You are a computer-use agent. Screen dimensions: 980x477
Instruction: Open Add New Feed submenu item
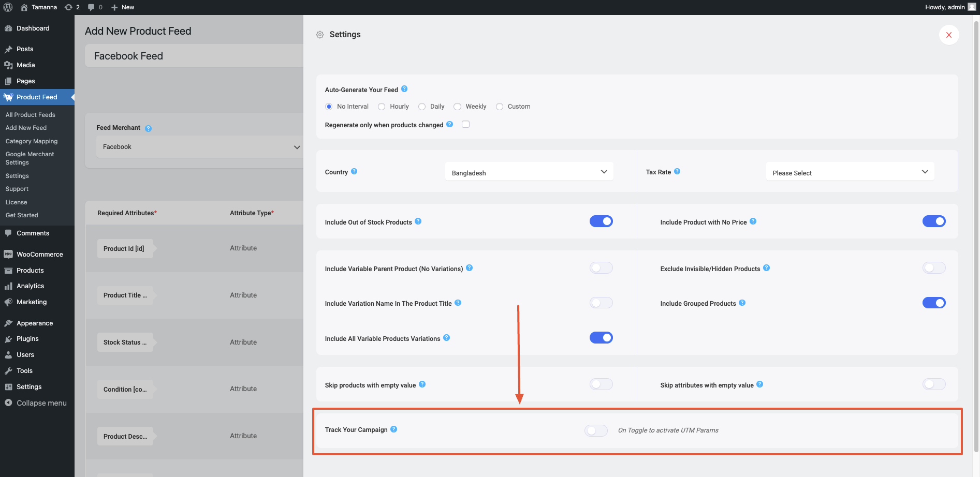pyautogui.click(x=26, y=128)
